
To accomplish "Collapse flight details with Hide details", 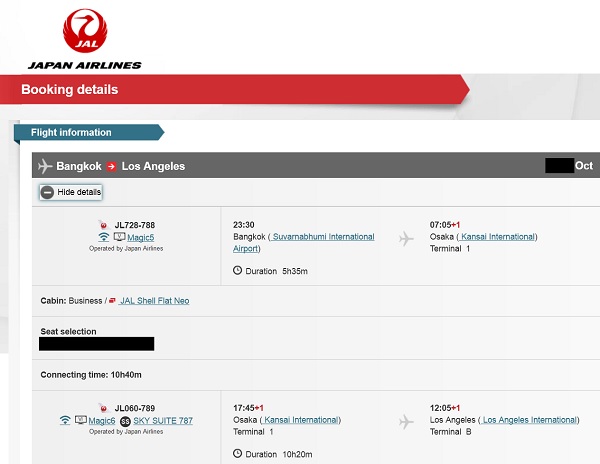I will point(71,192).
